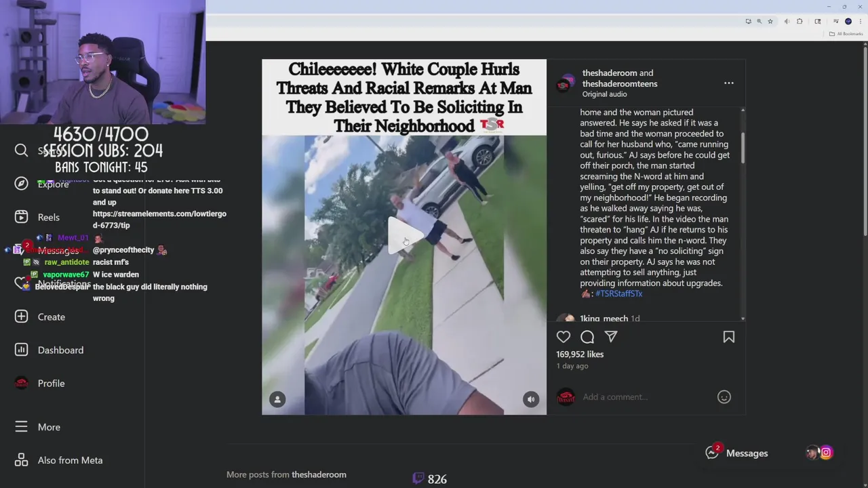Select Create in the sidebar menu
Image resolution: width=868 pixels, height=488 pixels.
pos(52,317)
